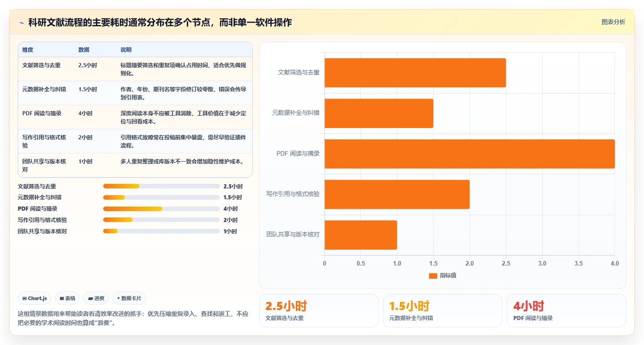This screenshot has width=644, height=345.
Task: Select the 表格 tag chip
Action: (67, 298)
